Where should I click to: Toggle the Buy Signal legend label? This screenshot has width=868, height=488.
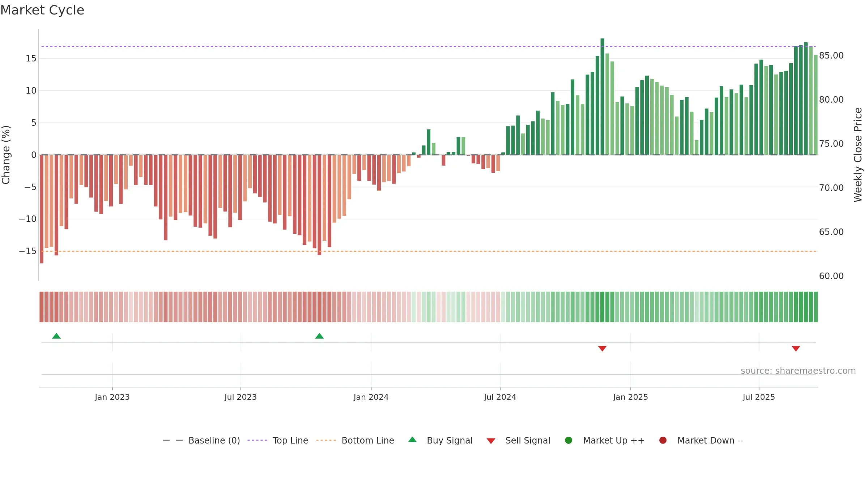click(450, 440)
